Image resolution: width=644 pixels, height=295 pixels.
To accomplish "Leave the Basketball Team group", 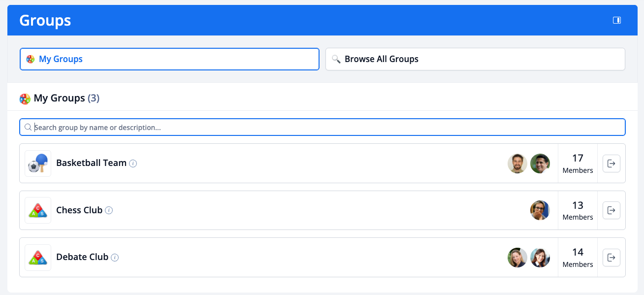I will [611, 164].
